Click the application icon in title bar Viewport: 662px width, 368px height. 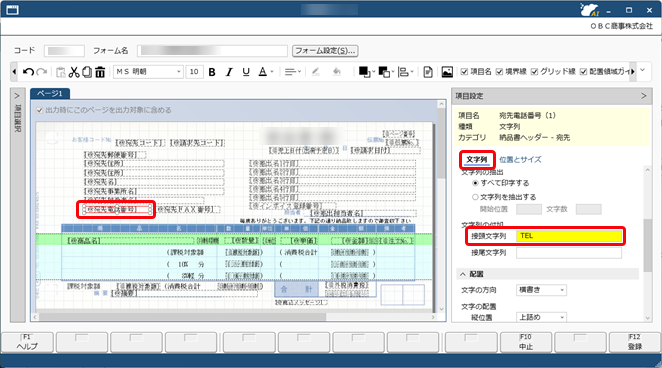pyautogui.click(x=13, y=10)
